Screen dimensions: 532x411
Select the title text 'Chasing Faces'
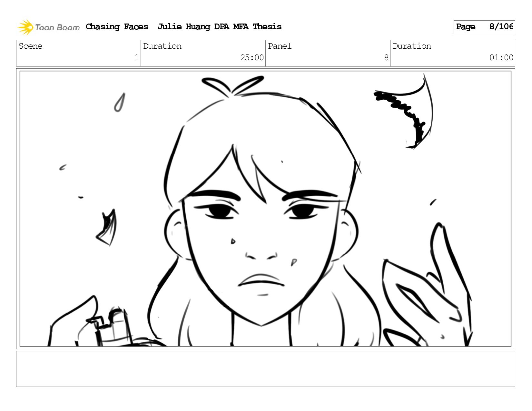coord(117,27)
